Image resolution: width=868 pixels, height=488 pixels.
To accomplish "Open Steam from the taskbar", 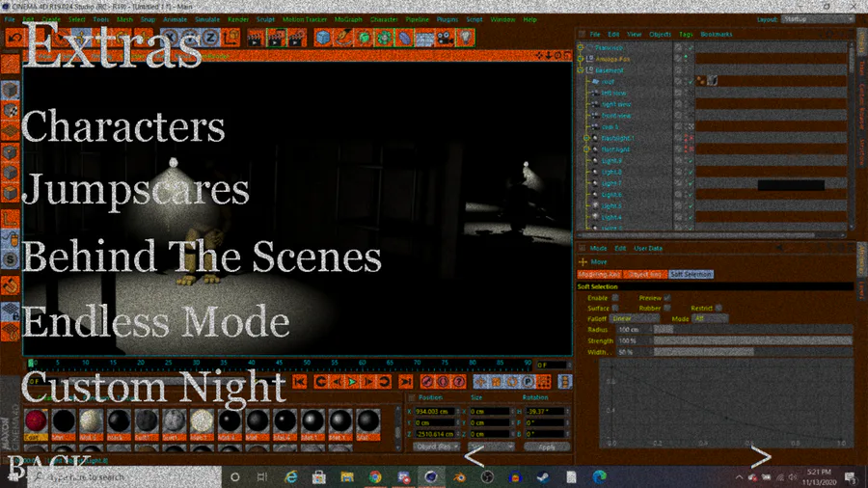I will 543,477.
